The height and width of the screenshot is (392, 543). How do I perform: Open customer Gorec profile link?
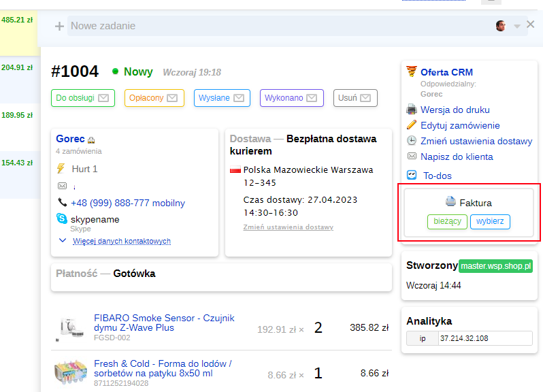70,138
